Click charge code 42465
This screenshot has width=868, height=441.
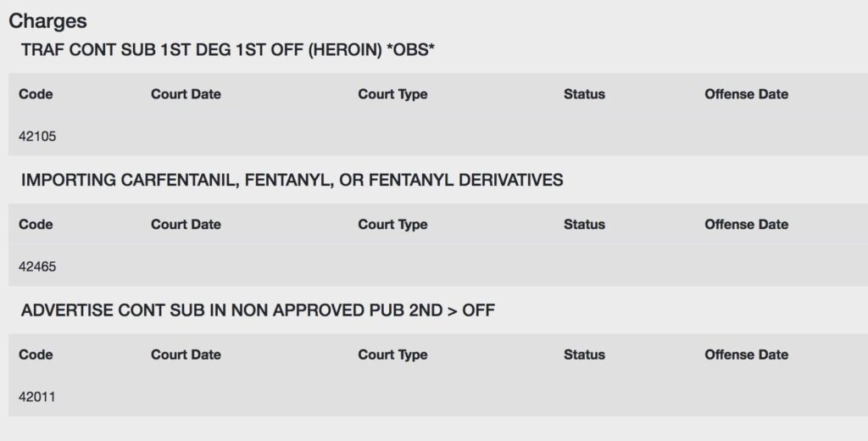pos(37,266)
